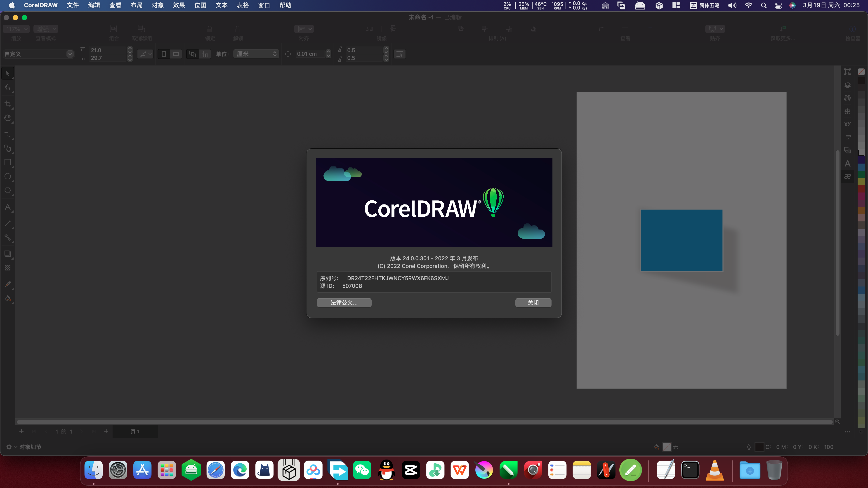Select the Connector tool
868x488 pixels.
pyautogui.click(x=8, y=237)
